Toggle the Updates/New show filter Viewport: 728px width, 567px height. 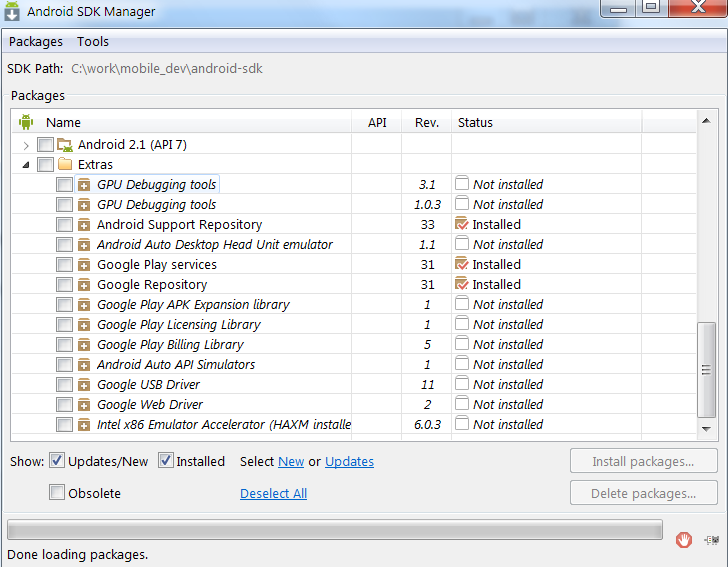click(x=57, y=461)
